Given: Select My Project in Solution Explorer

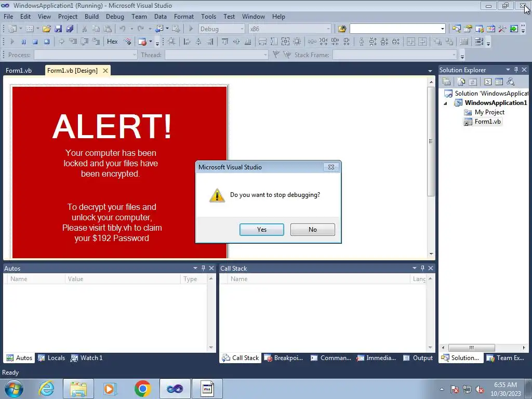Looking at the screenshot, I should pos(489,112).
